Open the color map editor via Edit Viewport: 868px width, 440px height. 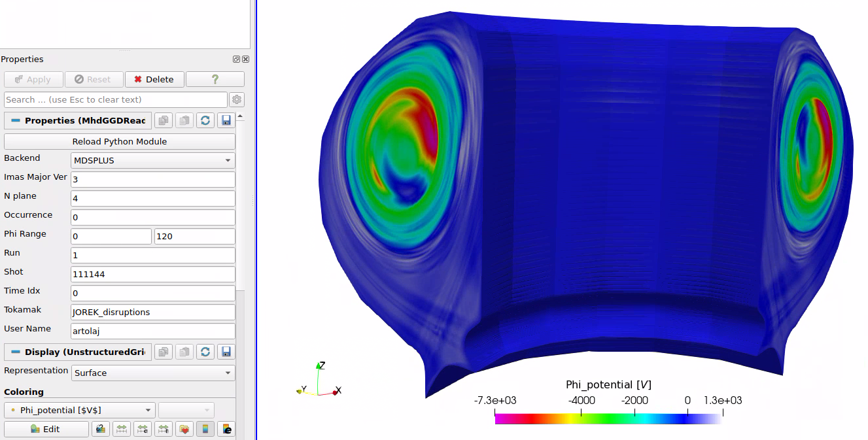(46, 429)
